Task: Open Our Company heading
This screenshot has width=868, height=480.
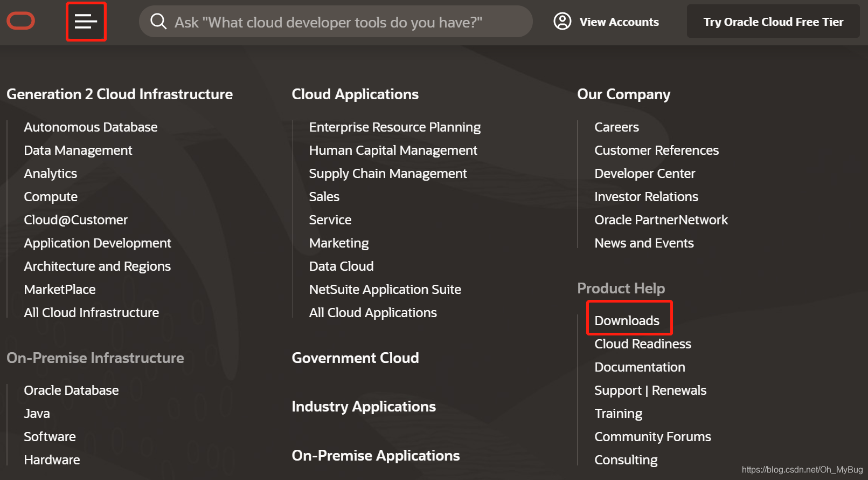Action: [x=624, y=94]
